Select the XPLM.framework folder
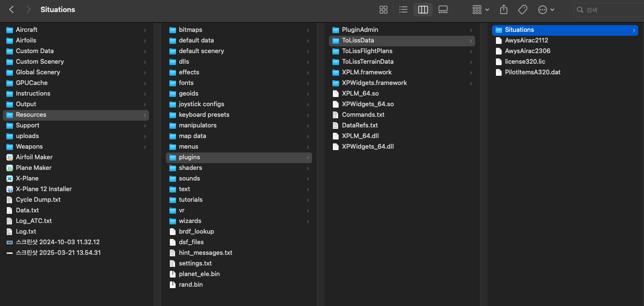This screenshot has width=644, height=306. tap(402, 72)
